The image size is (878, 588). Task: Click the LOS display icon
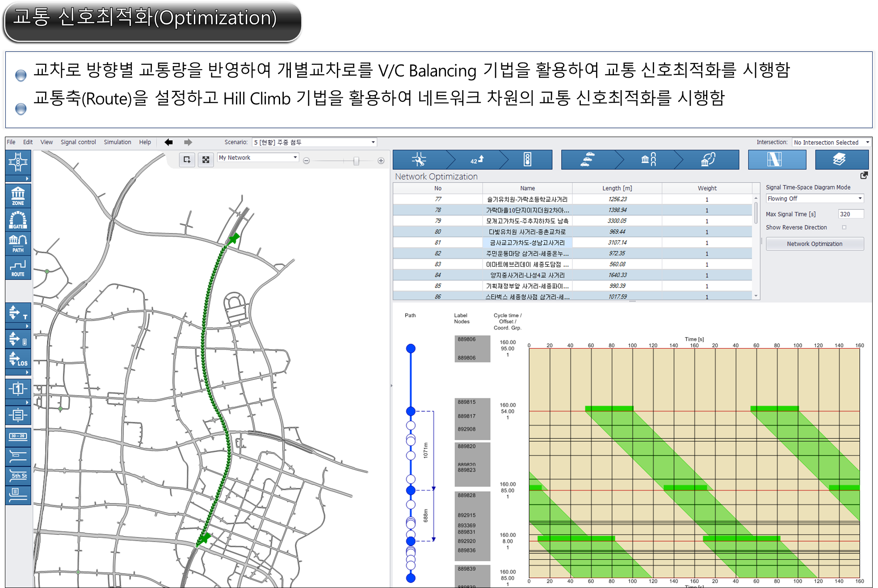click(18, 359)
